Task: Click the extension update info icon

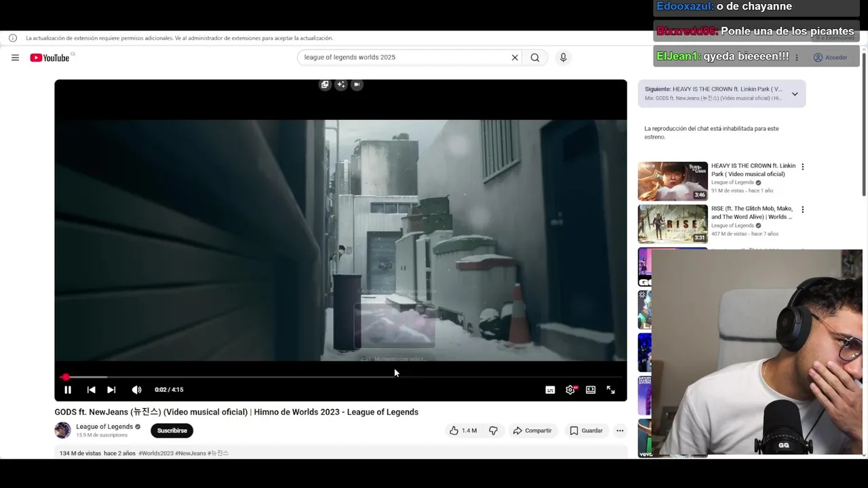Action: click(13, 38)
